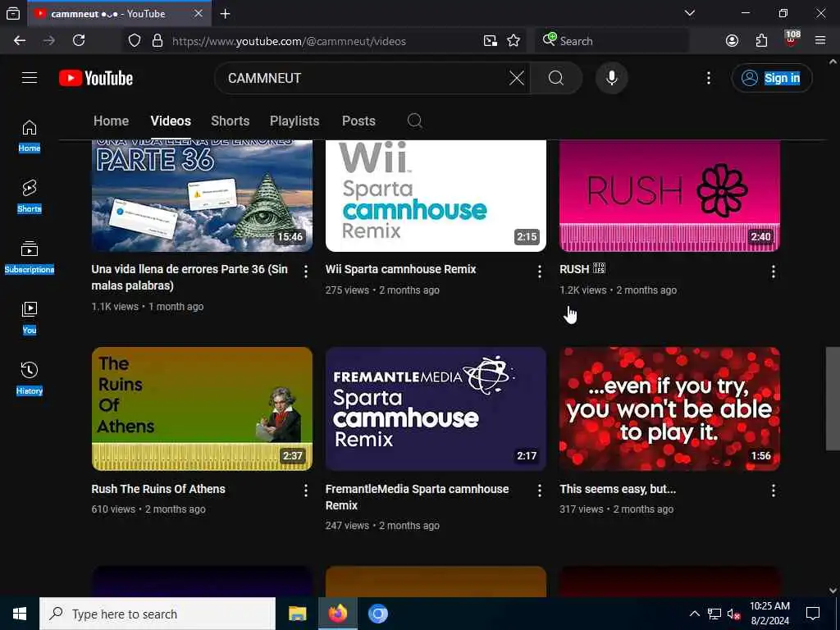Open the Windows Start menu
The height and width of the screenshot is (630, 840).
coord(20,614)
